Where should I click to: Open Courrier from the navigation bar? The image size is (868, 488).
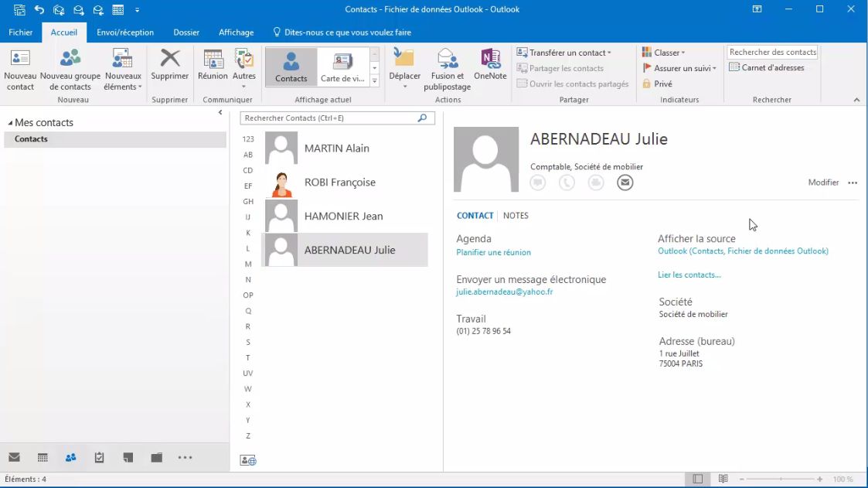13,457
